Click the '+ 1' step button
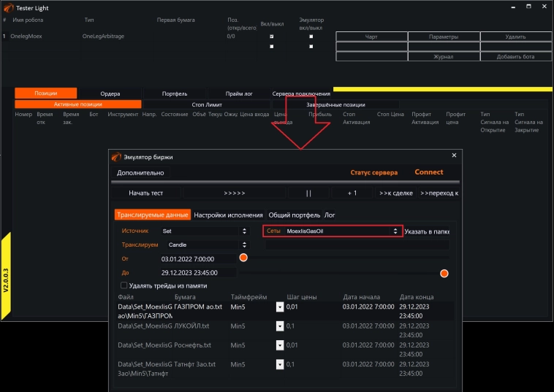Image resolution: width=554 pixels, height=392 pixels. click(x=352, y=193)
